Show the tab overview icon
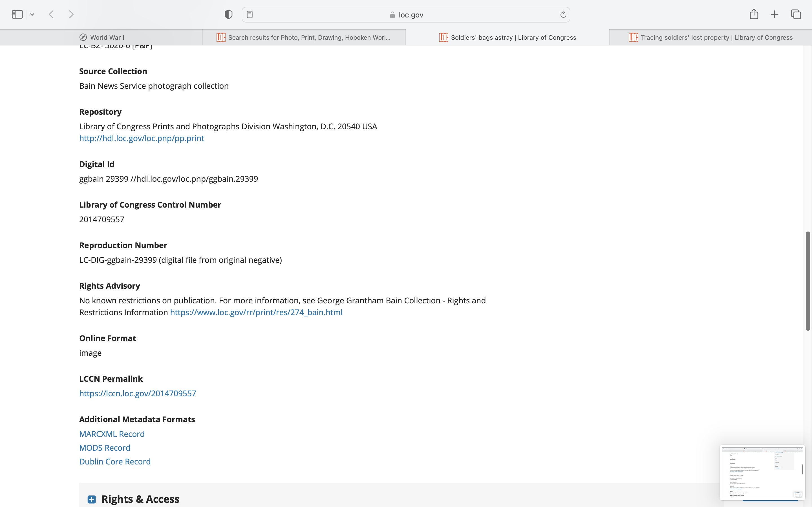This screenshot has width=812, height=507. point(796,14)
